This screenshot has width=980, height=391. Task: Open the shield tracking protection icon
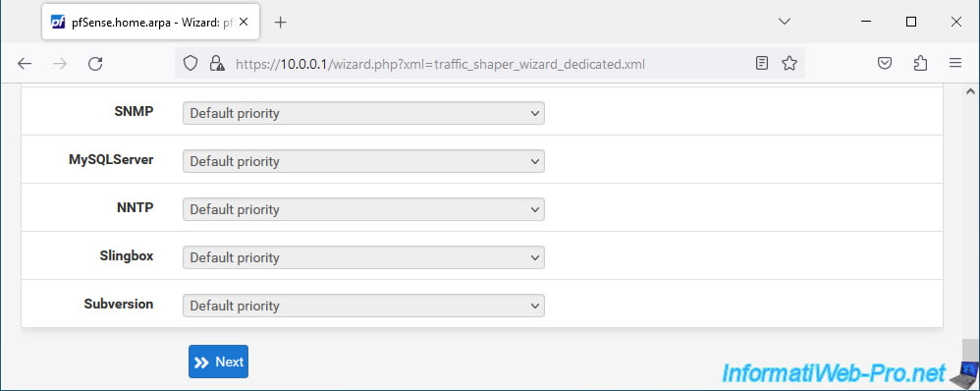pyautogui.click(x=191, y=63)
